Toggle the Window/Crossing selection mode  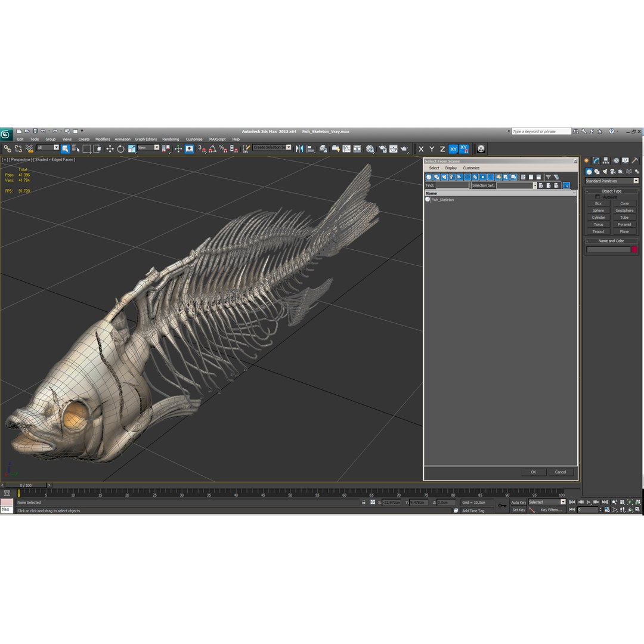point(97,148)
